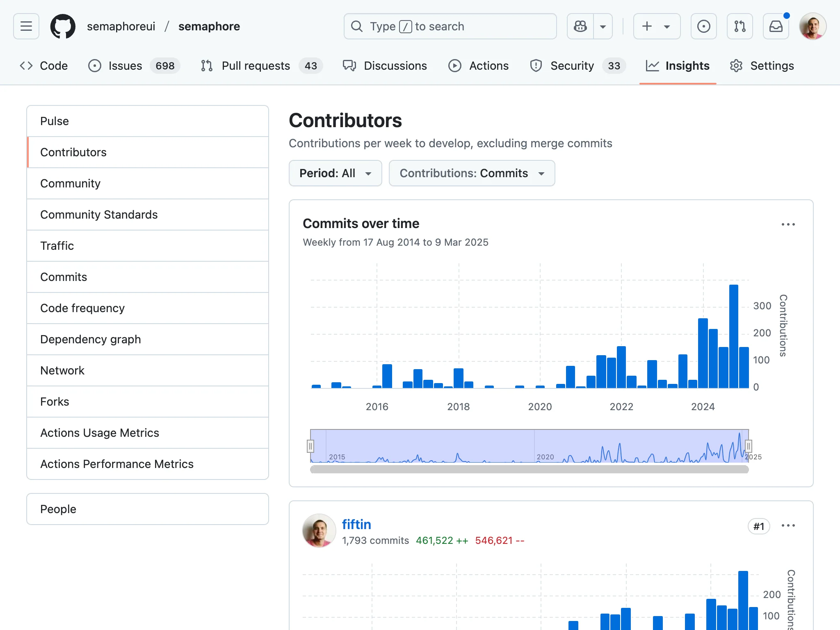
Task: Open the Create new plus menu
Action: (x=657, y=26)
